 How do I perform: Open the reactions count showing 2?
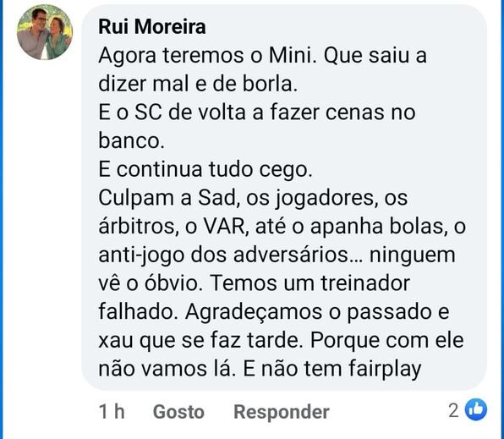coord(453,410)
